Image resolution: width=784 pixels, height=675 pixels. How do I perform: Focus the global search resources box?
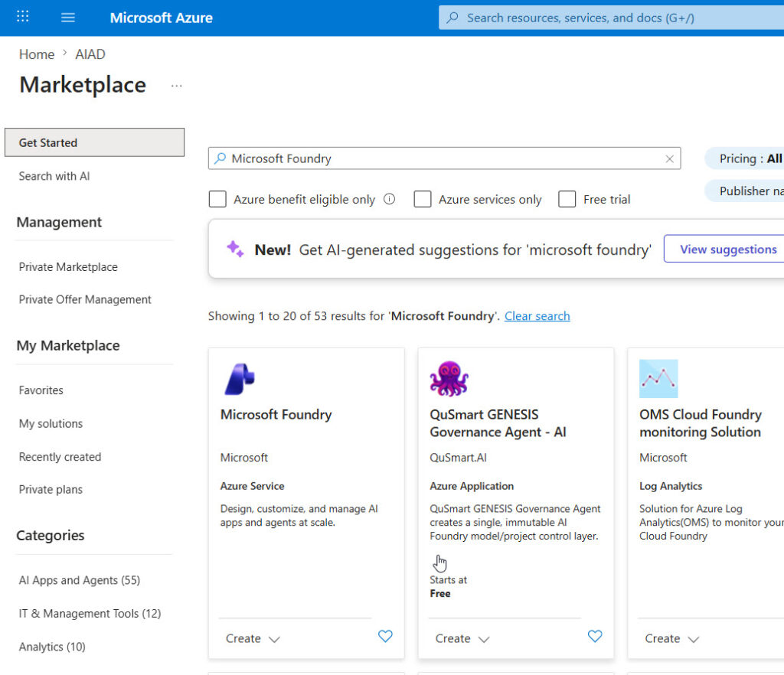click(x=611, y=18)
